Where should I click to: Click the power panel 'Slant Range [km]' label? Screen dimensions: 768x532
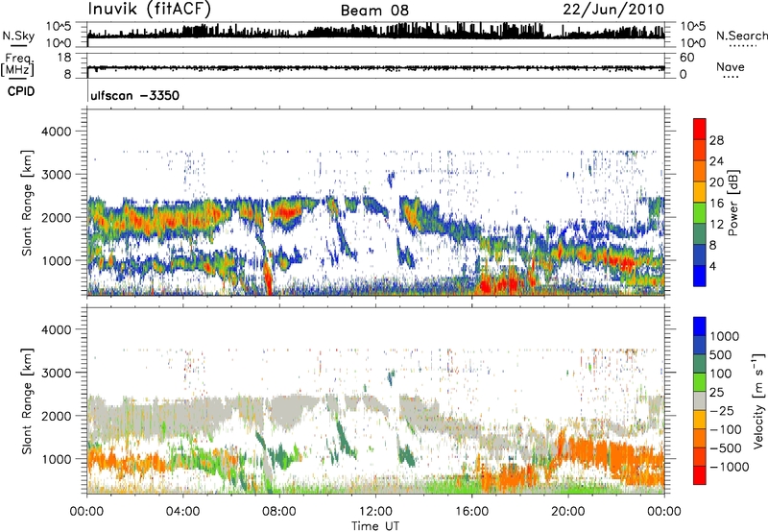[27, 203]
